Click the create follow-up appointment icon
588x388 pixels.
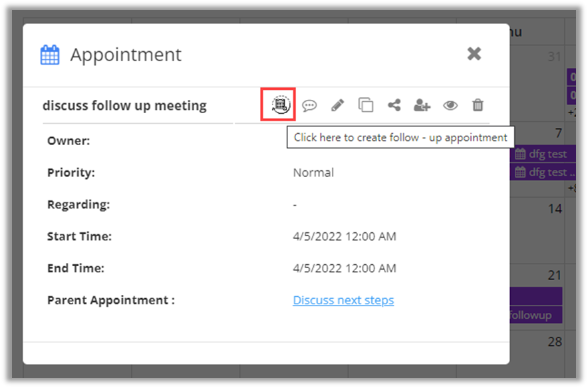point(281,105)
